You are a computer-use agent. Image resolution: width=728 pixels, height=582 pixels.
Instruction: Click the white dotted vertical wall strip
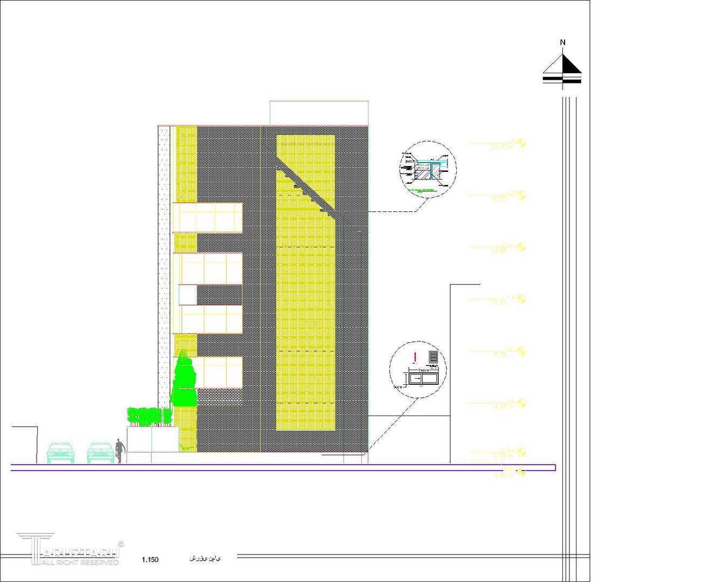coord(164,269)
